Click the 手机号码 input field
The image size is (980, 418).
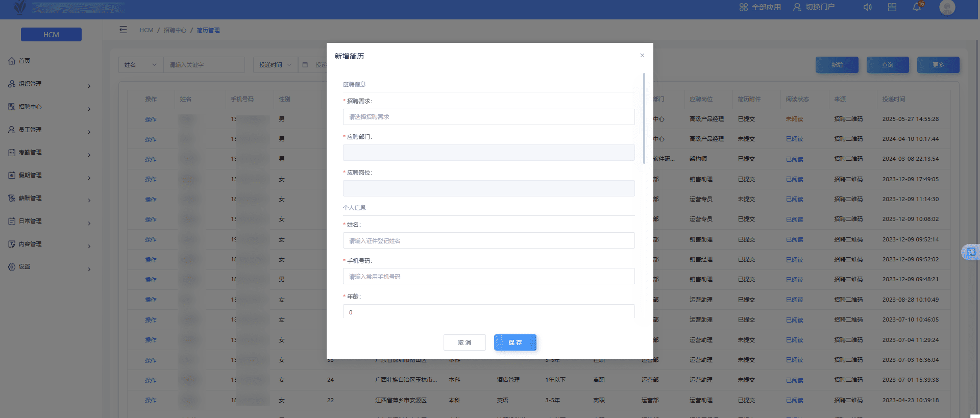coord(488,277)
